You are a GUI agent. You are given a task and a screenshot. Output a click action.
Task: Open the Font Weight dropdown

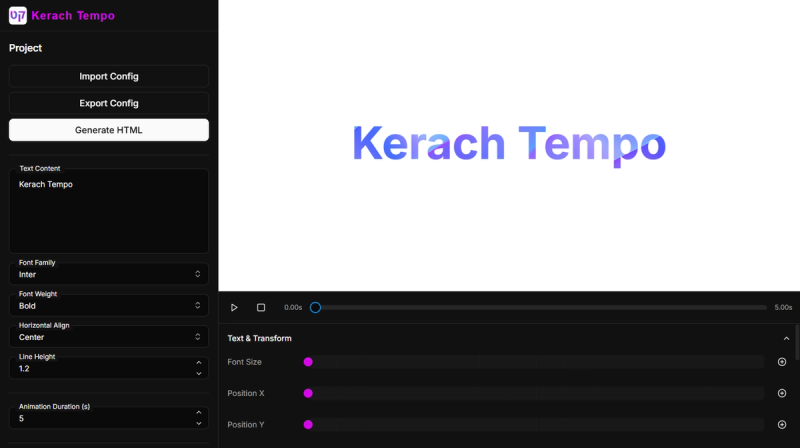[x=109, y=305]
